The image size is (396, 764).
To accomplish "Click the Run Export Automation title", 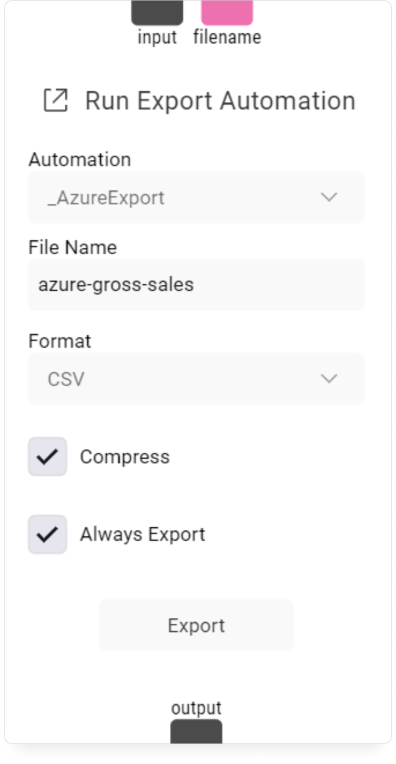I will 220,101.
